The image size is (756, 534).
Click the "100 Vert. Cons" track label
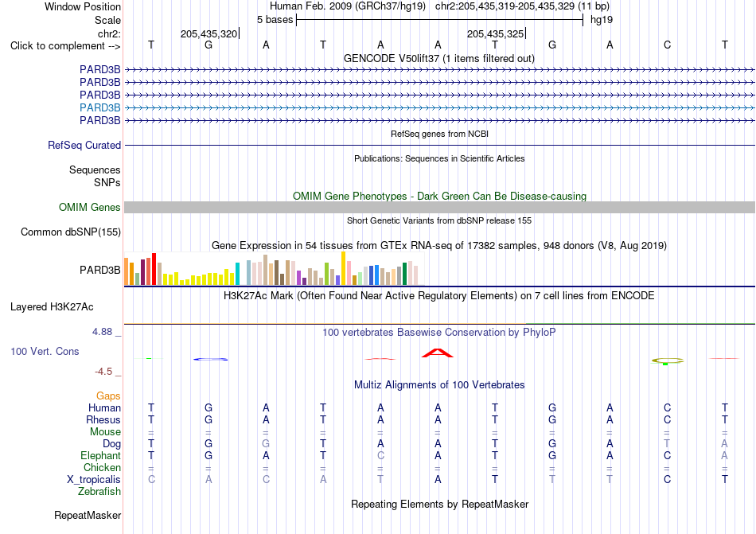pos(45,351)
